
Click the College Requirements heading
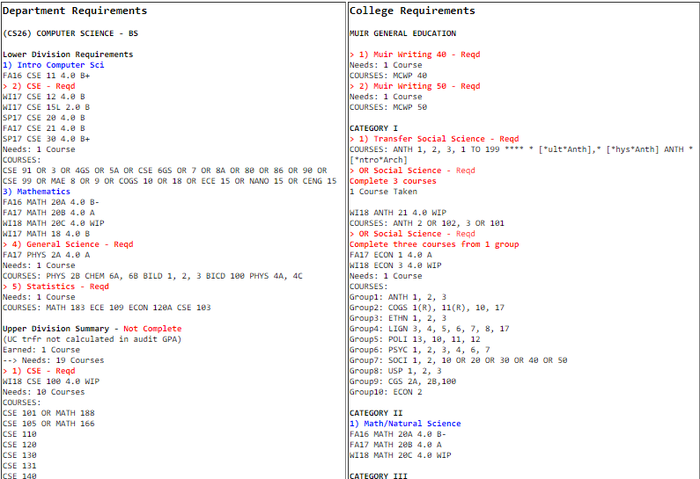[412, 11]
